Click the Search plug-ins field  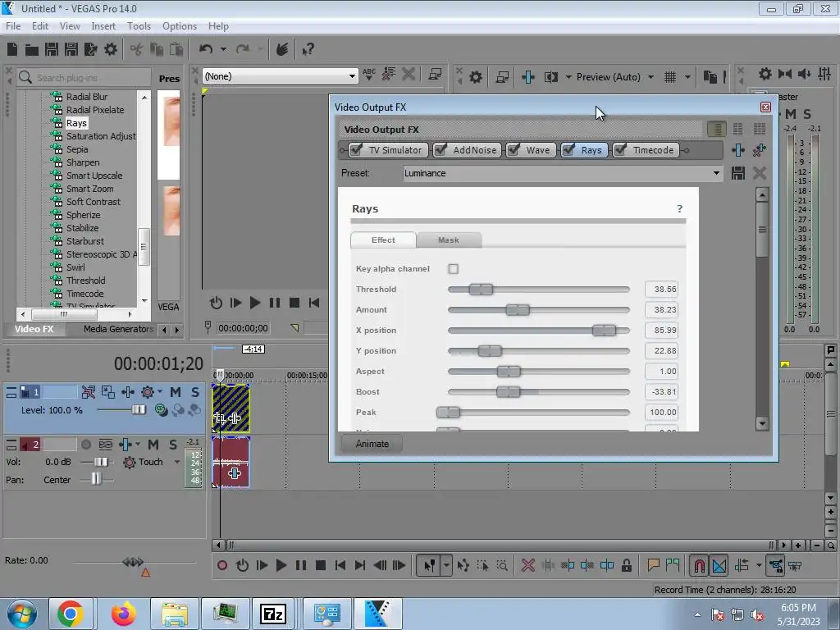[84, 78]
